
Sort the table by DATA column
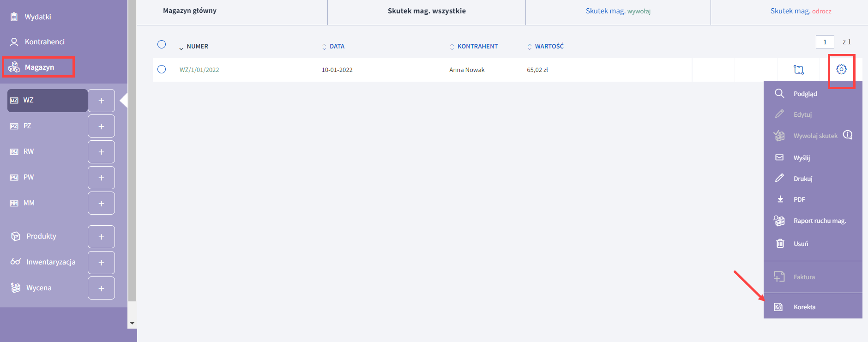tap(337, 47)
